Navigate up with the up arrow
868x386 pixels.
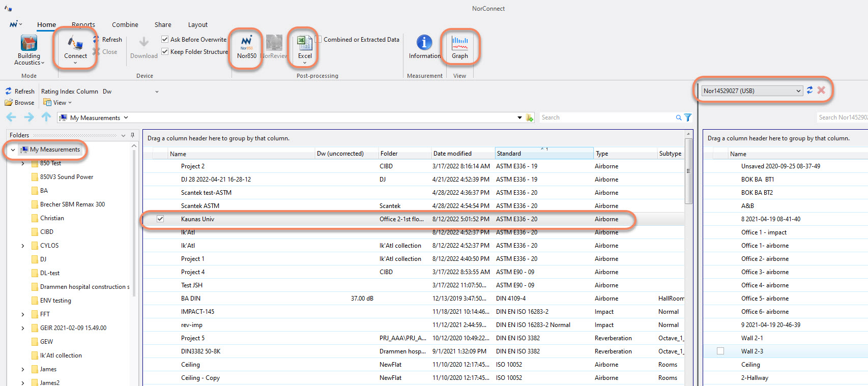46,117
